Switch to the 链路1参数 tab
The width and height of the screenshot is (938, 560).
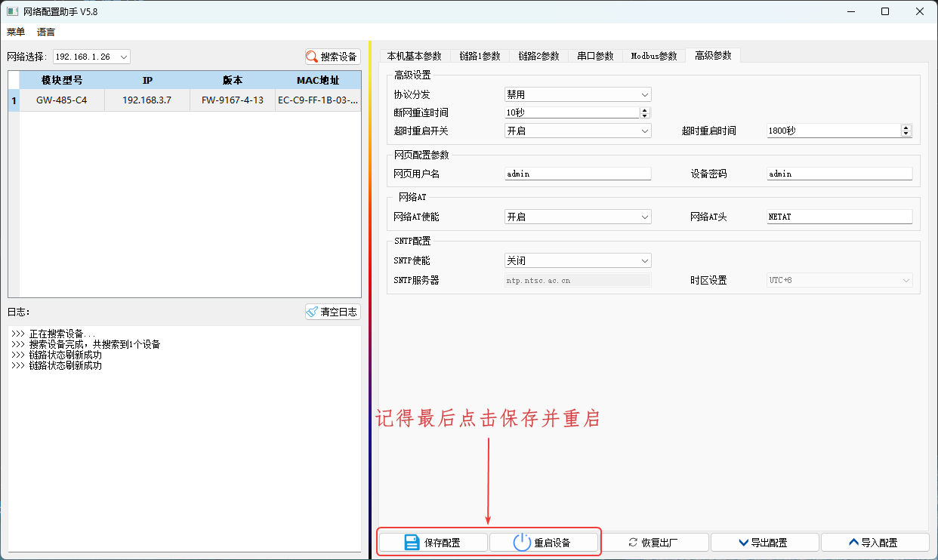(x=479, y=54)
